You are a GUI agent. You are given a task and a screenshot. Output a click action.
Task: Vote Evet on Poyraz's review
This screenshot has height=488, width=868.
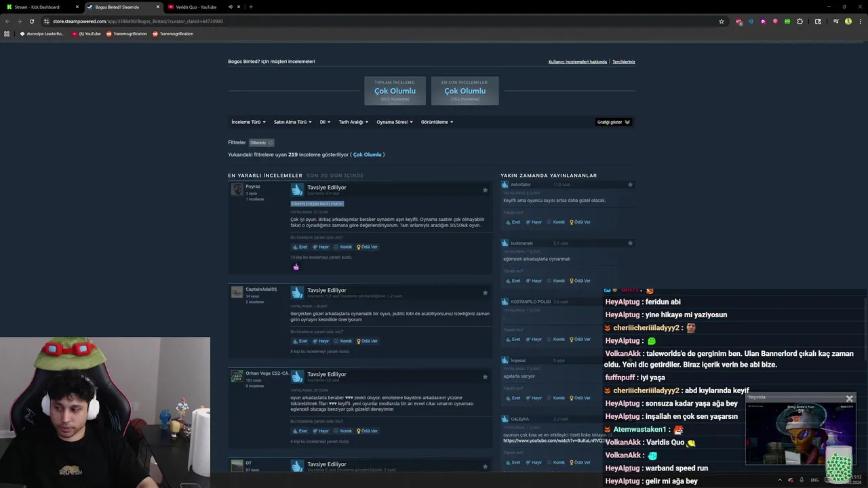click(x=300, y=247)
